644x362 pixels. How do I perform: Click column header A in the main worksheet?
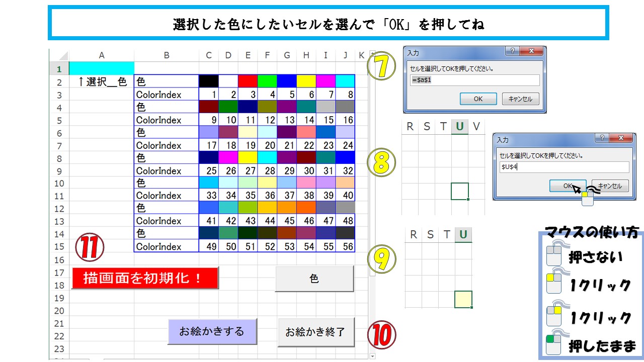coord(102,55)
